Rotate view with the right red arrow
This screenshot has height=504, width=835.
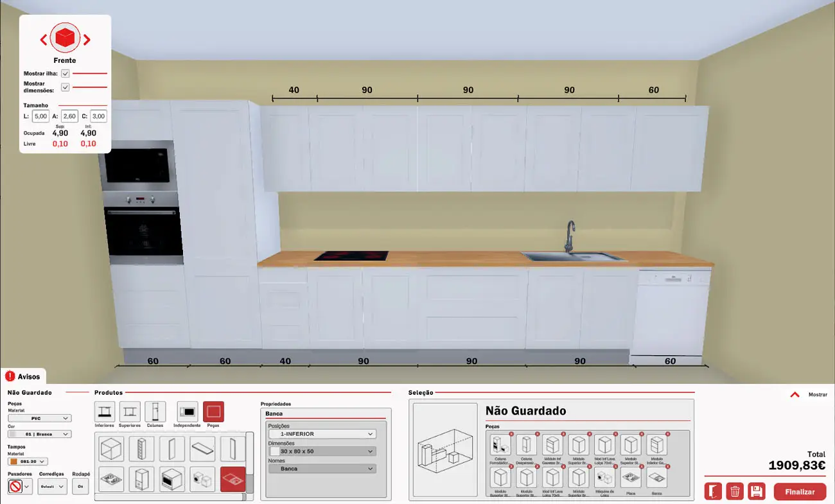click(x=87, y=40)
